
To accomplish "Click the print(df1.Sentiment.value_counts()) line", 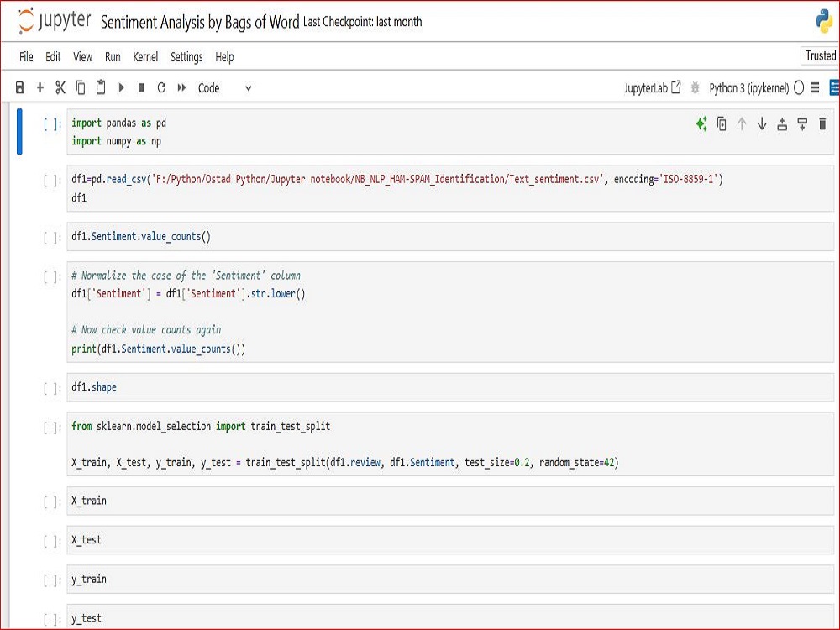I will click(x=159, y=349).
